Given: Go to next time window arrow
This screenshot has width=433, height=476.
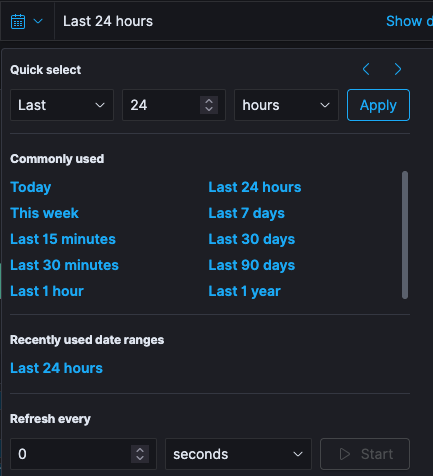Looking at the screenshot, I should [398, 69].
